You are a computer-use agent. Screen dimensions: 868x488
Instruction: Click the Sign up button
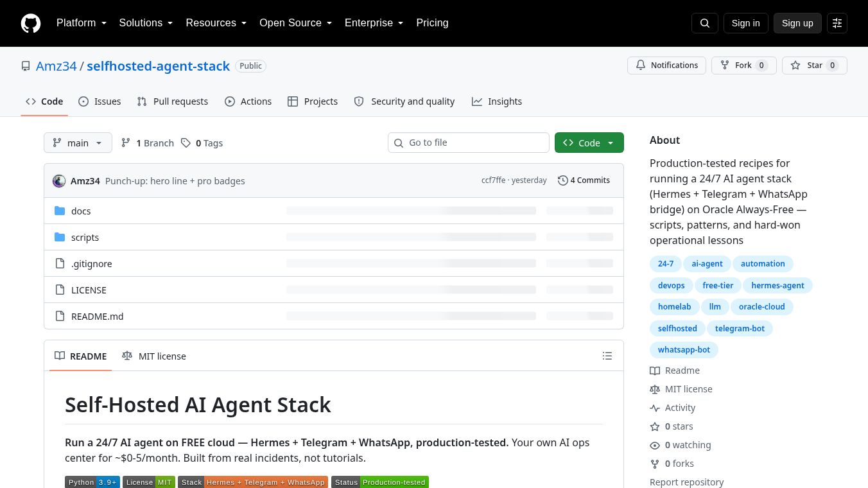pos(797,23)
